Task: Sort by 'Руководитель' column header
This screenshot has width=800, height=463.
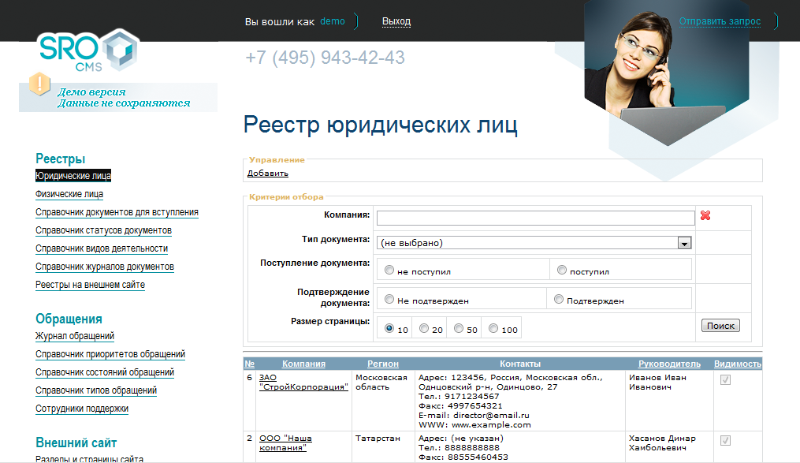Action: pyautogui.click(x=668, y=364)
